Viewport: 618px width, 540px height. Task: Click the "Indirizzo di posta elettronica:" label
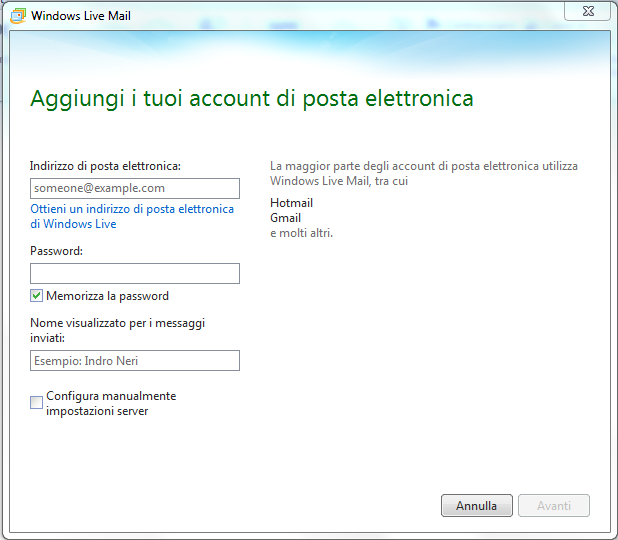click(x=105, y=165)
